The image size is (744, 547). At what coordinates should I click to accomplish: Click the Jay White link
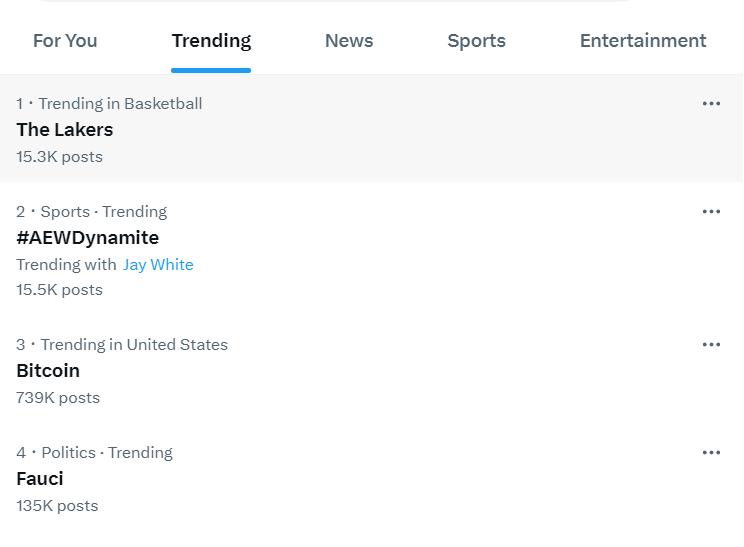tap(158, 265)
